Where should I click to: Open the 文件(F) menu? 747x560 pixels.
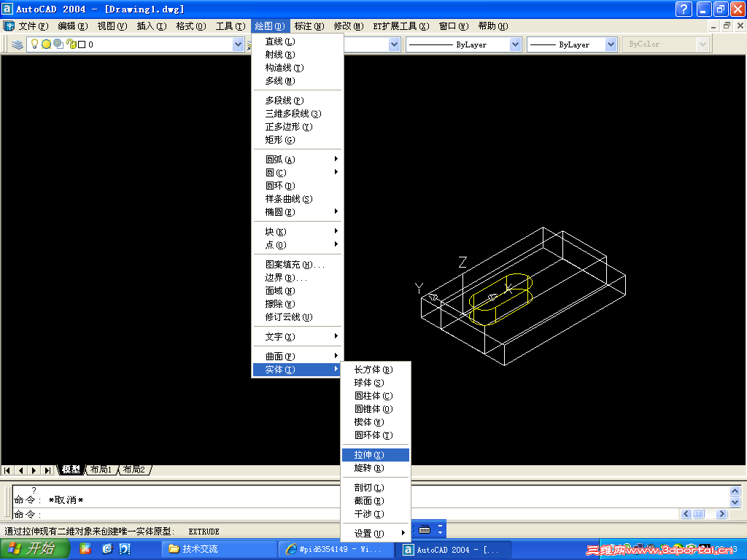point(34,26)
